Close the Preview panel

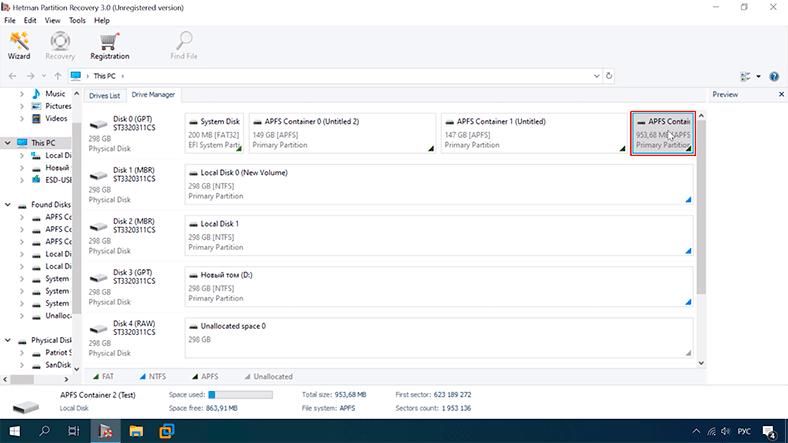point(781,94)
